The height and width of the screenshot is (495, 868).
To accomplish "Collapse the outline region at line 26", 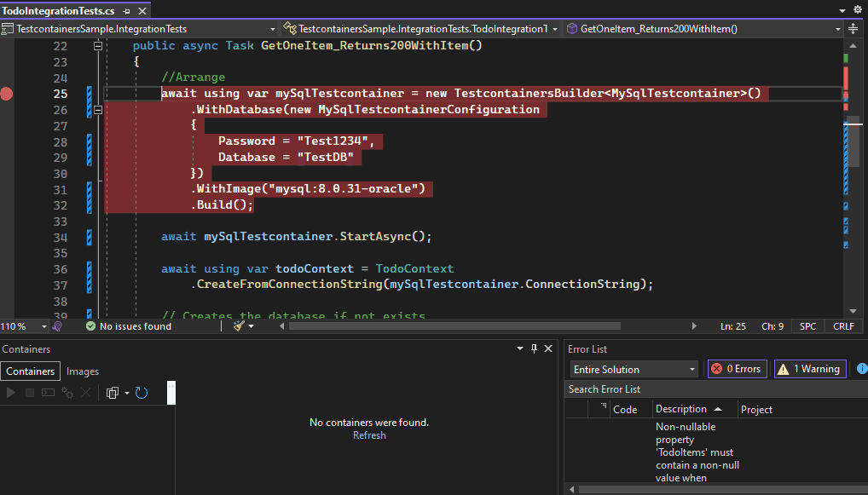I will [x=98, y=110].
